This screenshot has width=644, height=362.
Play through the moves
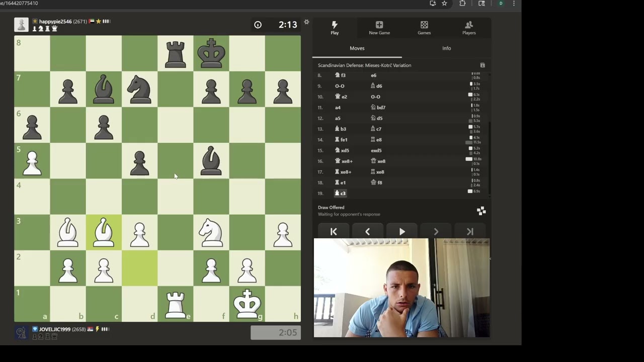coord(401,231)
